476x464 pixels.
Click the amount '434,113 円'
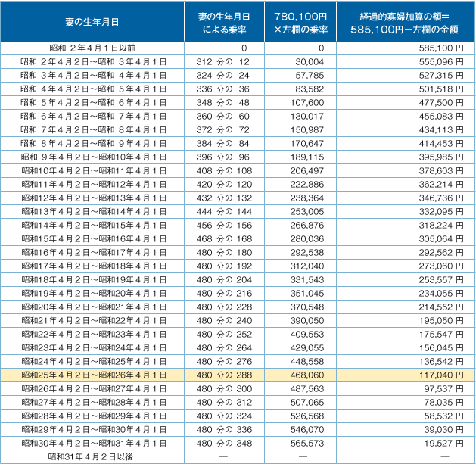coord(441,130)
